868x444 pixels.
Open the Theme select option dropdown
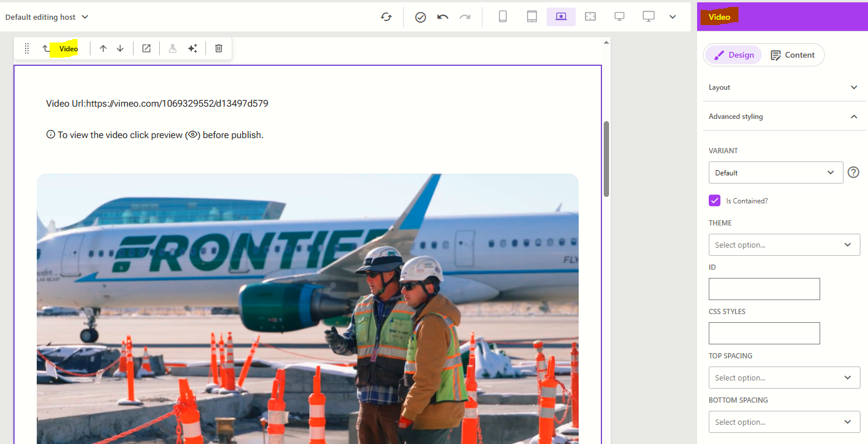tap(784, 245)
